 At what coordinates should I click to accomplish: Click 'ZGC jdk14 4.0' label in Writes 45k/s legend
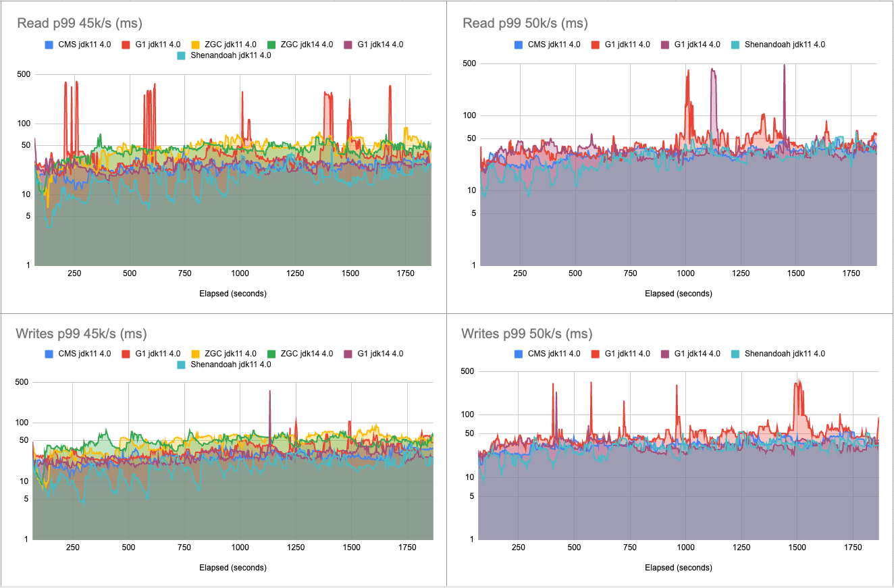coord(308,354)
